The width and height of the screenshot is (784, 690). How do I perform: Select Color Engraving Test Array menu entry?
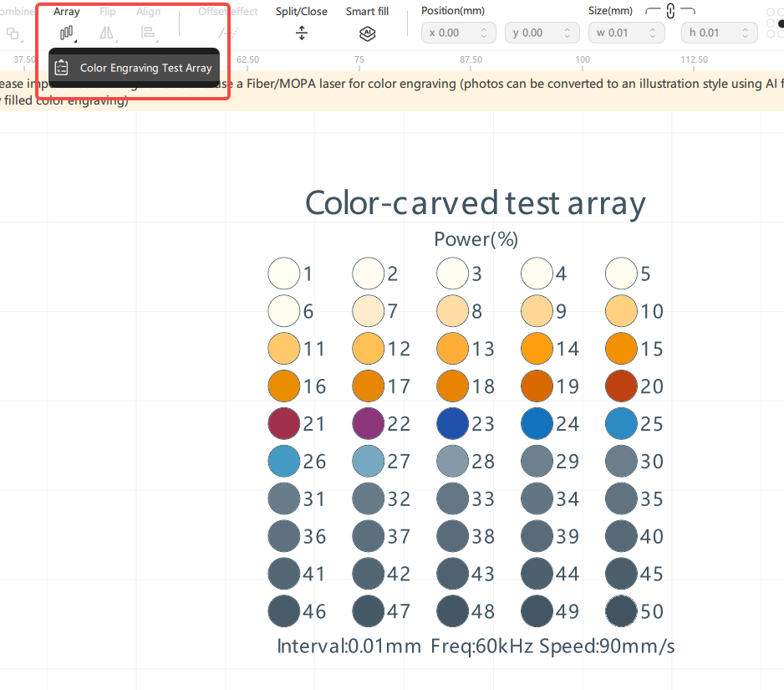(135, 68)
